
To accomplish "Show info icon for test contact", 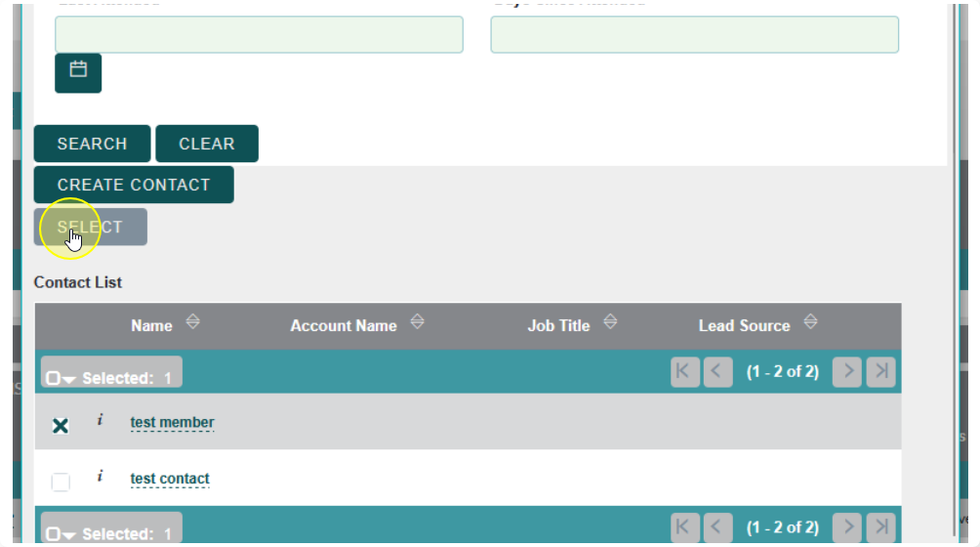I will [x=100, y=477].
